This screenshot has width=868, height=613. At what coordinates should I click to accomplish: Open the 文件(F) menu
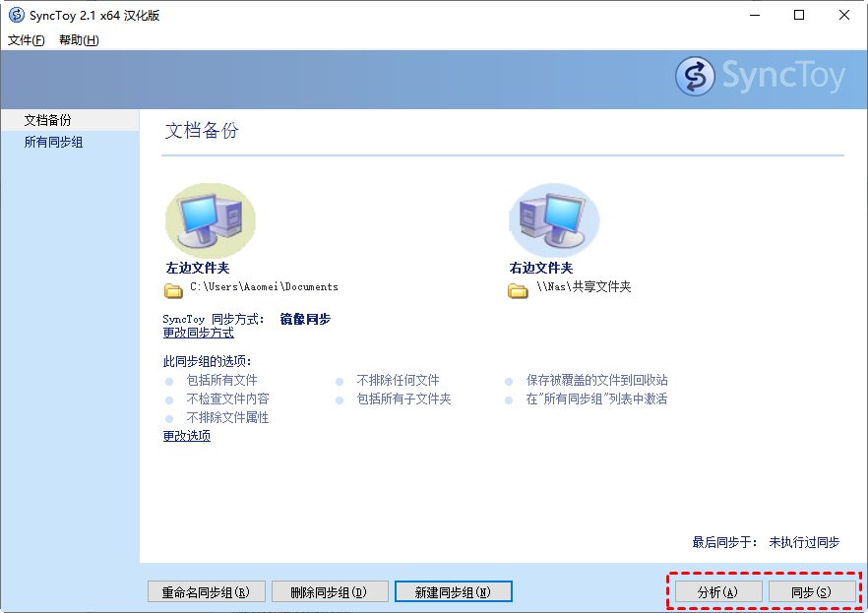pos(27,40)
